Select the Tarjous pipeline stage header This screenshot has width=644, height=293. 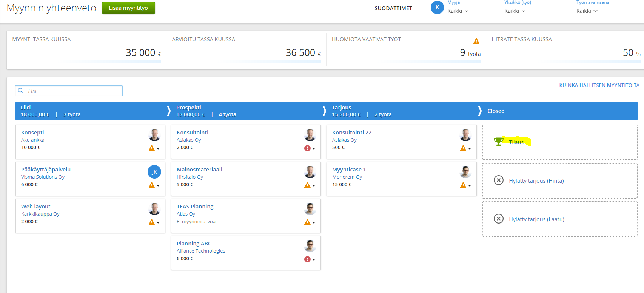point(404,111)
